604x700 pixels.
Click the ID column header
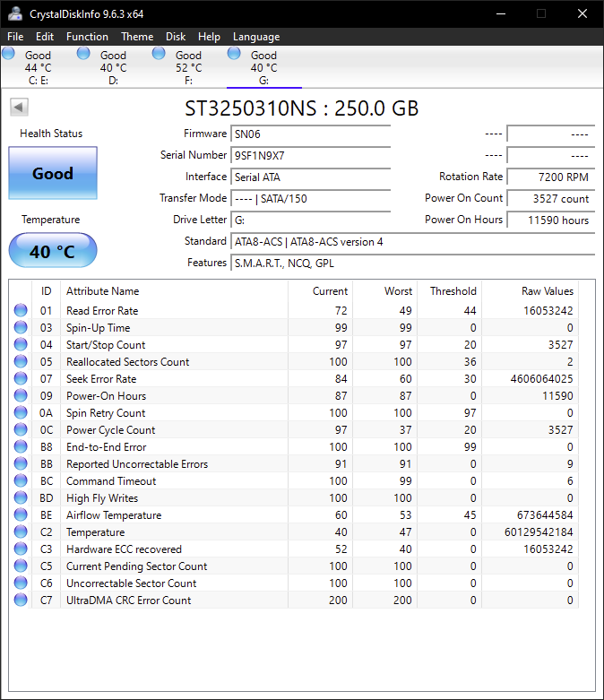click(46, 291)
